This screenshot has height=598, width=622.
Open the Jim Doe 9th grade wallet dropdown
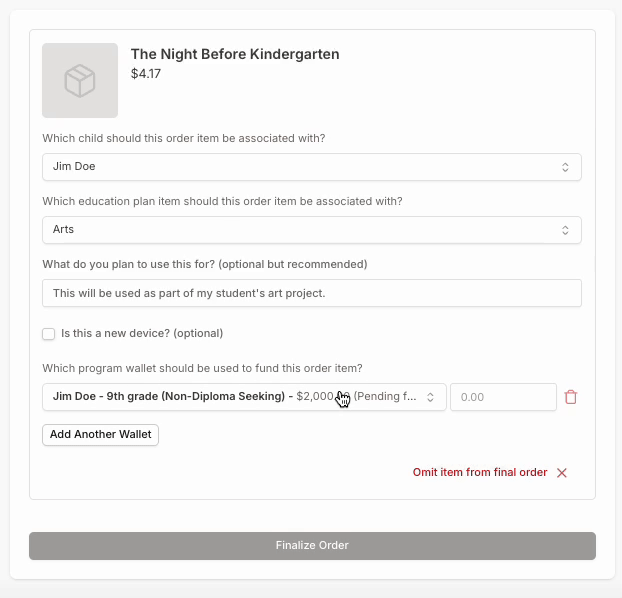240,397
